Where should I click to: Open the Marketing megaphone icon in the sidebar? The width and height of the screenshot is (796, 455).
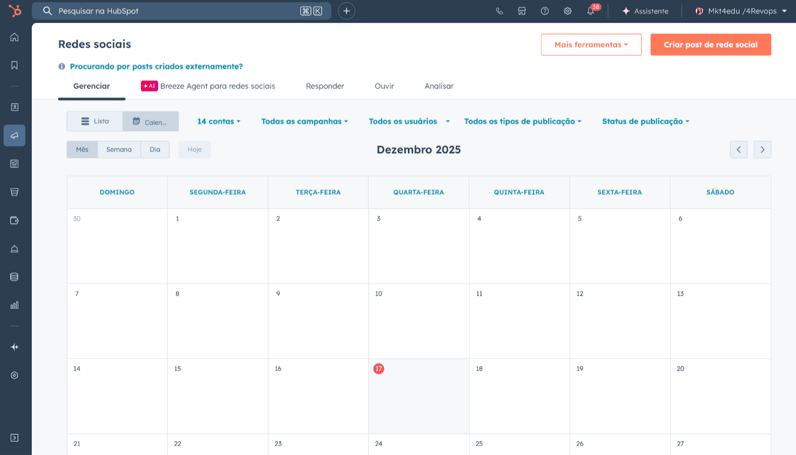pyautogui.click(x=14, y=136)
